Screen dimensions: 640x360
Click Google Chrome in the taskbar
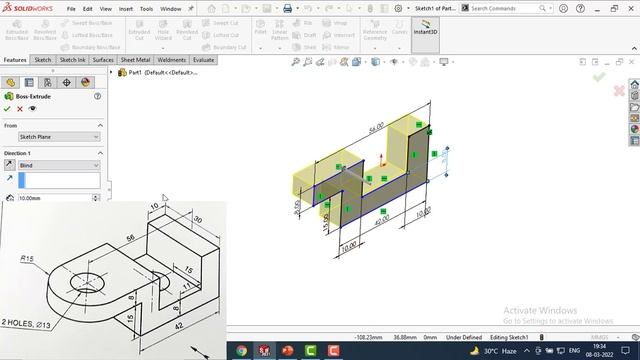[242, 351]
